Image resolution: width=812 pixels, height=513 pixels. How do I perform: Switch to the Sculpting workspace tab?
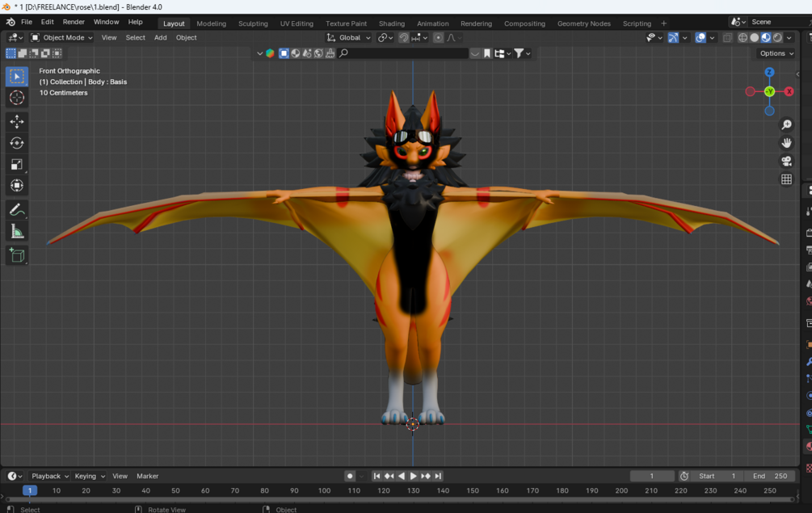(253, 23)
